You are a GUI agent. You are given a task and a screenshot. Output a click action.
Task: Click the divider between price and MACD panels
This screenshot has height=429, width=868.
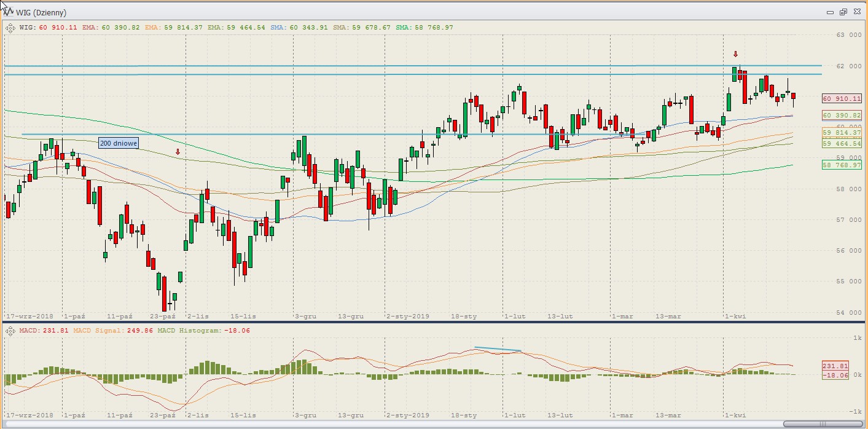pyautogui.click(x=430, y=321)
